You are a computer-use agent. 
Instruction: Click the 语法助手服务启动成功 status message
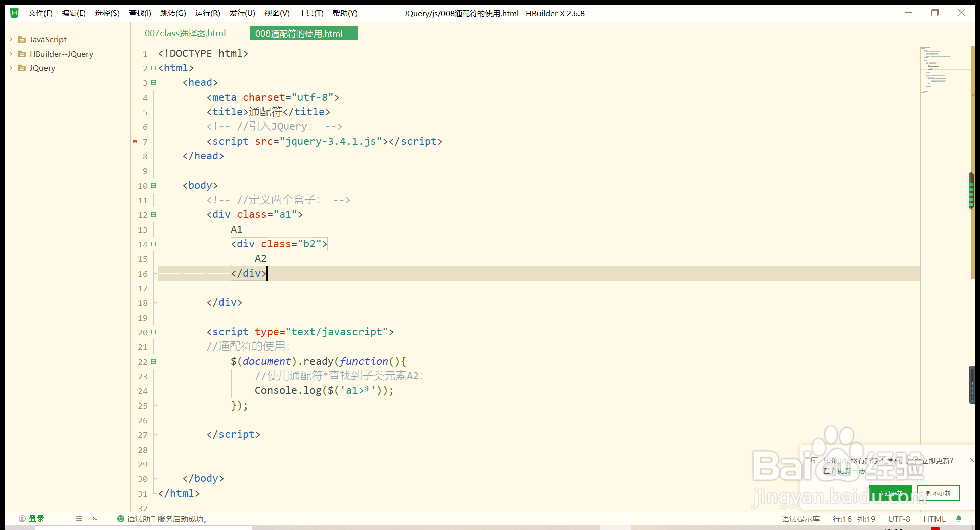coord(167,519)
